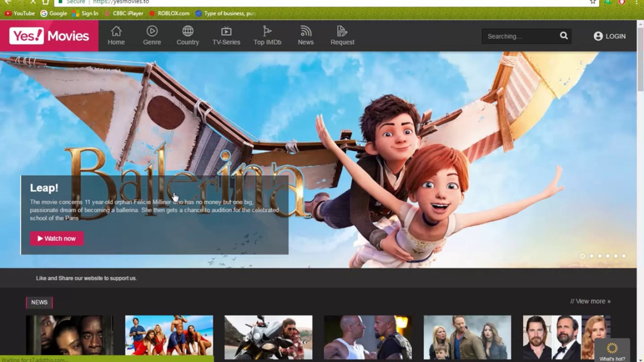Open the TV-Series television icon

click(226, 31)
